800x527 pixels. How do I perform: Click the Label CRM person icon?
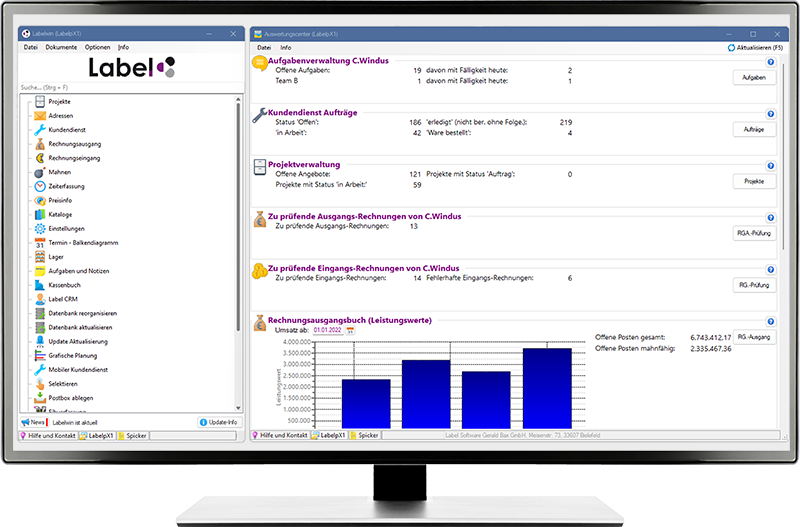pyautogui.click(x=40, y=299)
